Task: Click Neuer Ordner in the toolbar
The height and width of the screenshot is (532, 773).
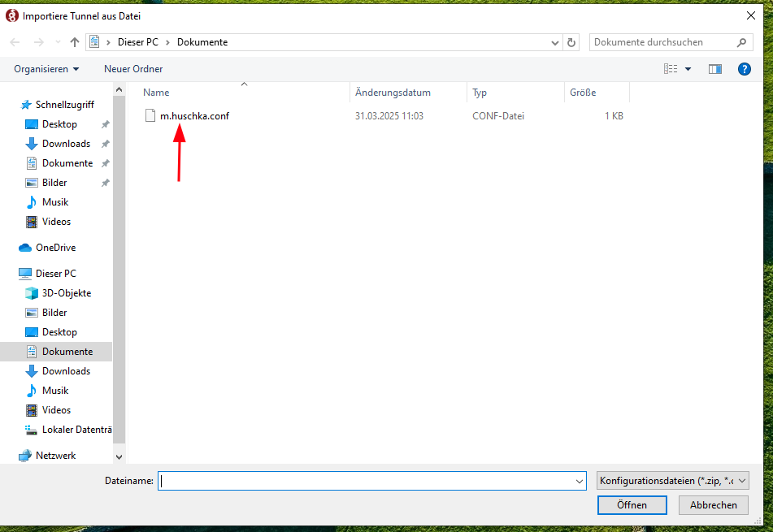Action: (x=133, y=69)
